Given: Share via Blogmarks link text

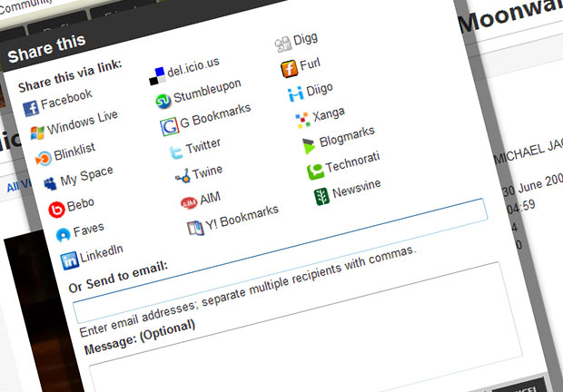Looking at the screenshot, I should (x=347, y=137).
